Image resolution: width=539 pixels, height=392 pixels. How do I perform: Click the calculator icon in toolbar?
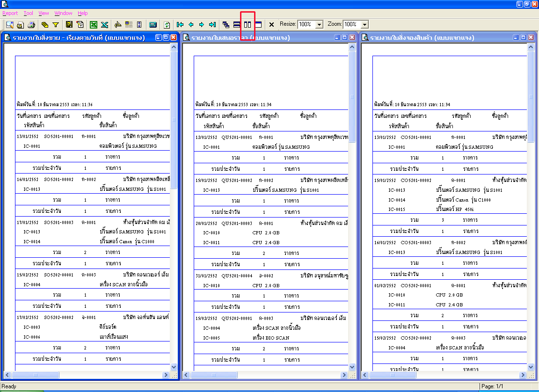153,25
